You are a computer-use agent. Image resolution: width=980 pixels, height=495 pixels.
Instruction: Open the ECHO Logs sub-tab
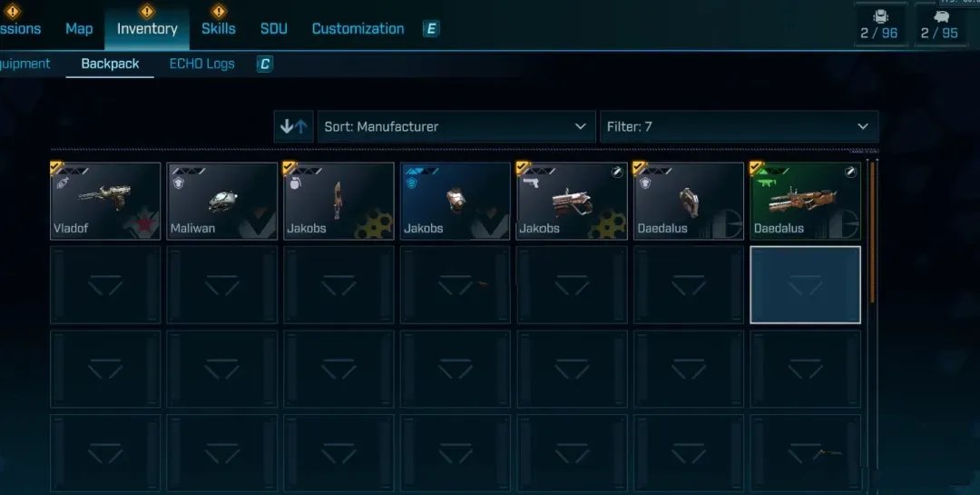201,64
